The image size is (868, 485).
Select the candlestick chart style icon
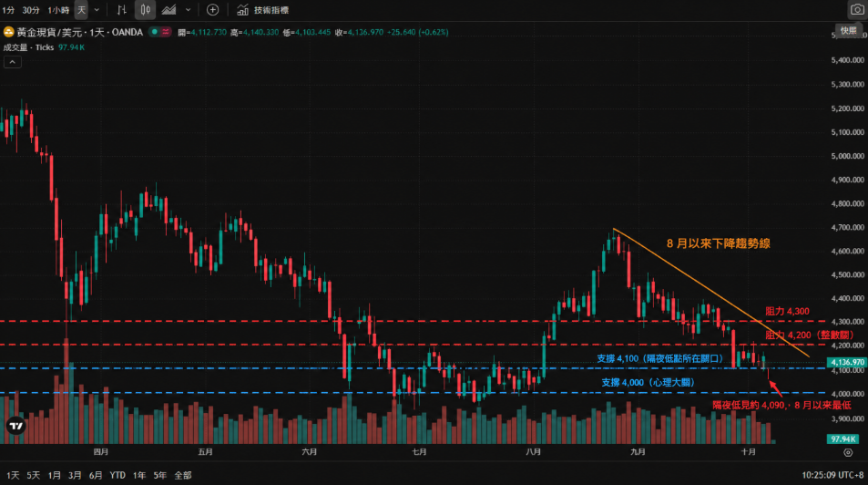[145, 10]
